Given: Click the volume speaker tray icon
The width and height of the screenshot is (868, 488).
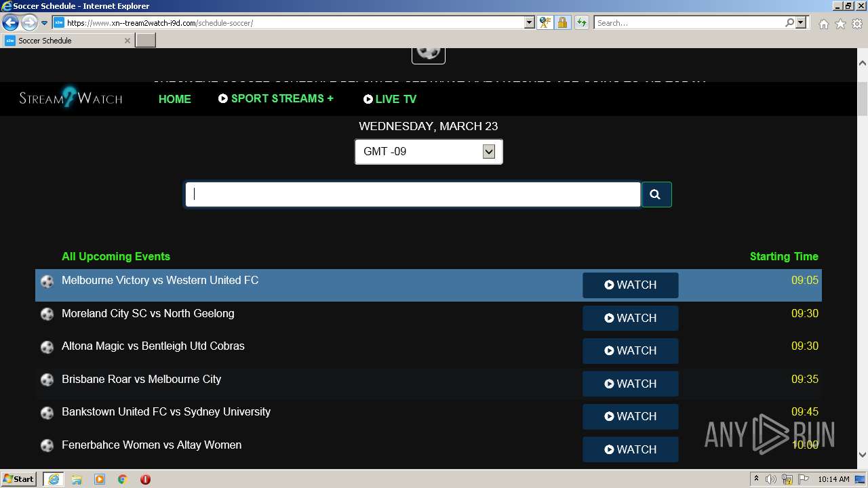Looking at the screenshot, I should [x=771, y=479].
